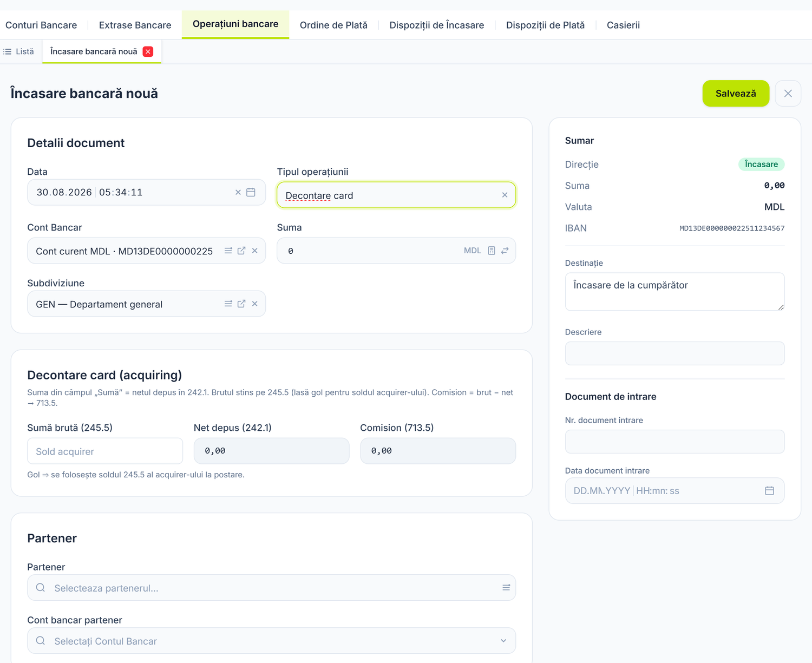812x663 pixels.
Task: Go to Casierii tab
Action: point(623,25)
